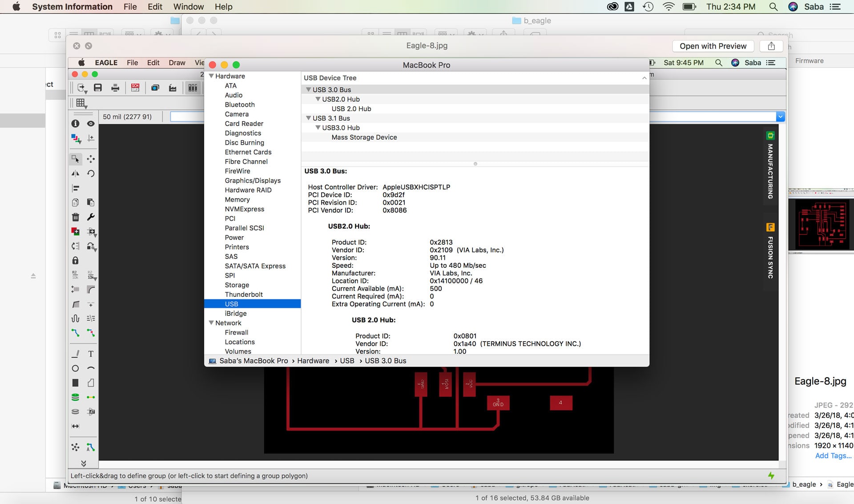
Task: Select the Info tool in EAGLE
Action: click(x=76, y=123)
